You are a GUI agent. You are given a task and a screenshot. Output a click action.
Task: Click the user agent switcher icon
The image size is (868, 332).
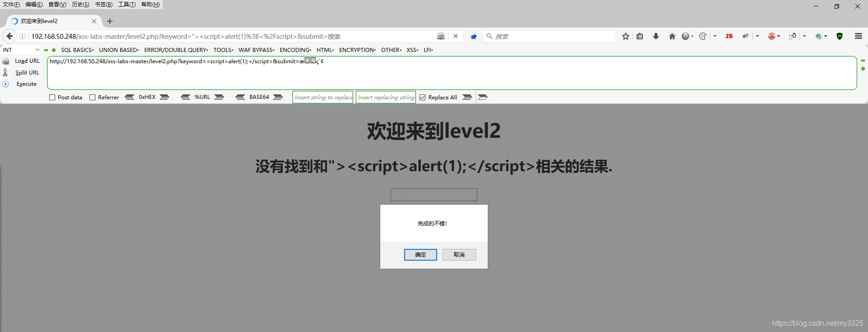[x=793, y=36]
